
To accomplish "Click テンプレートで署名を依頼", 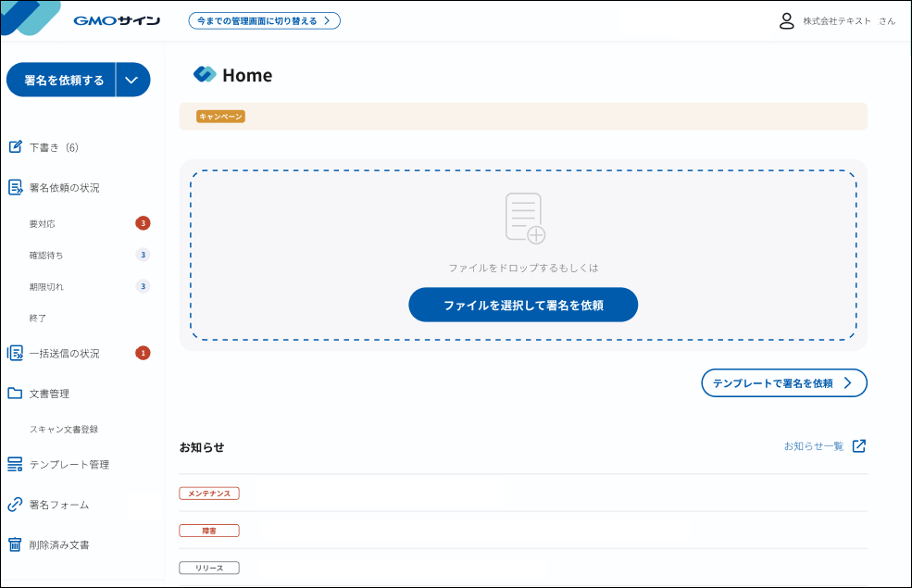I will 783,382.
